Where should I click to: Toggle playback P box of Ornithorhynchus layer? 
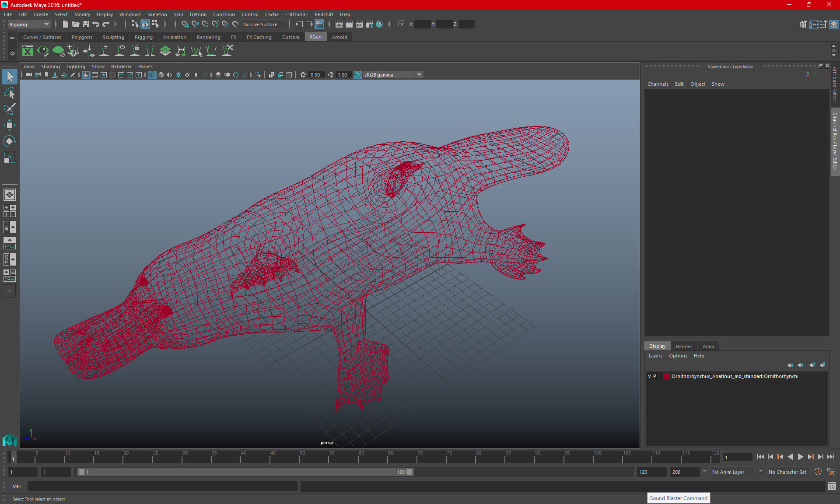tap(654, 376)
